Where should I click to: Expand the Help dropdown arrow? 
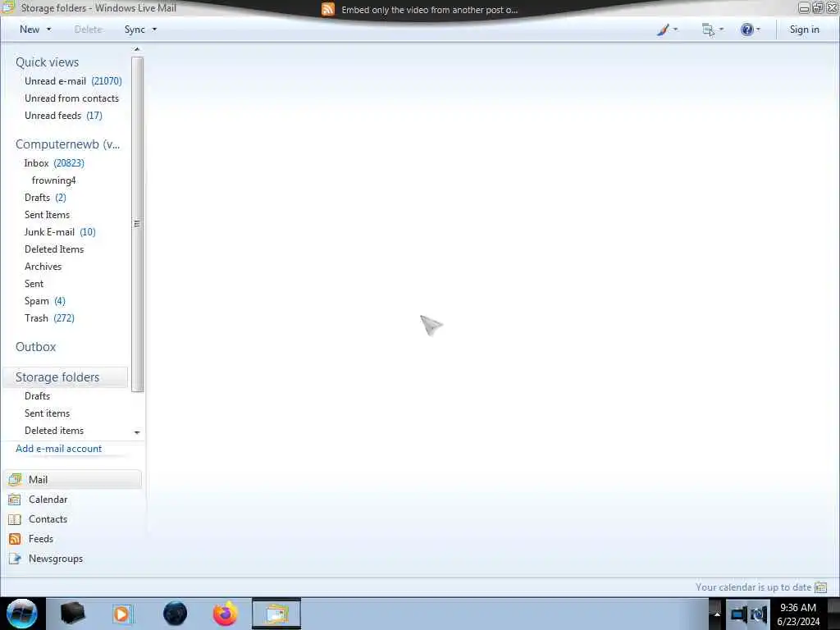coord(758,30)
